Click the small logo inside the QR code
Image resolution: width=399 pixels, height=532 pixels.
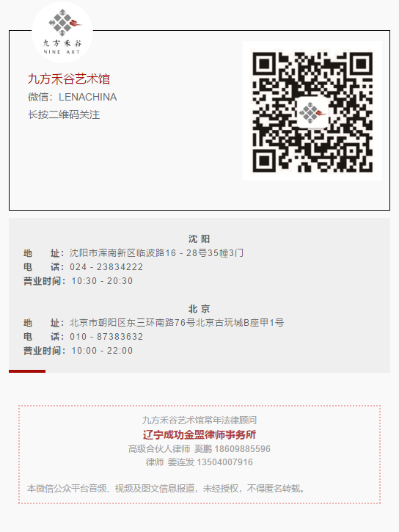[x=312, y=112]
